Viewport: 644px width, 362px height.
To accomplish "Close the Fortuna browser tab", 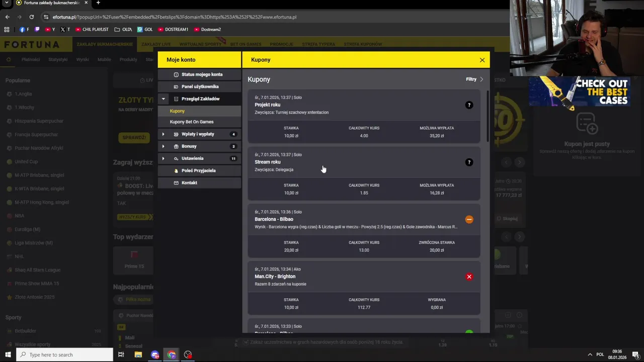I will click(x=86, y=3).
